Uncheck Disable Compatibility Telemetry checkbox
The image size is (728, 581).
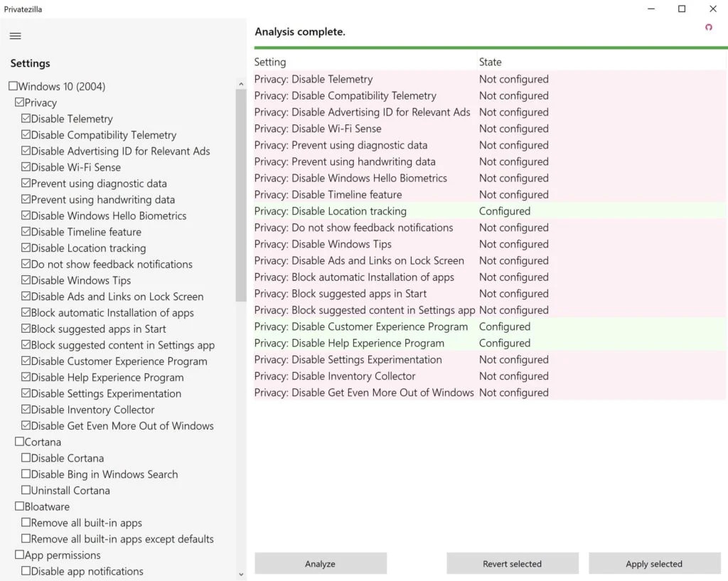click(x=26, y=134)
